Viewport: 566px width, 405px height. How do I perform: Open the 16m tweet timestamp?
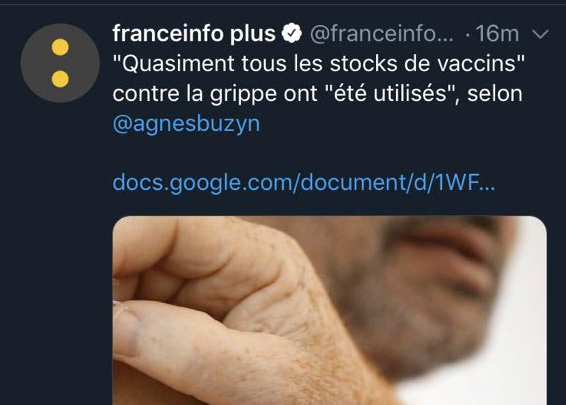pyautogui.click(x=497, y=34)
